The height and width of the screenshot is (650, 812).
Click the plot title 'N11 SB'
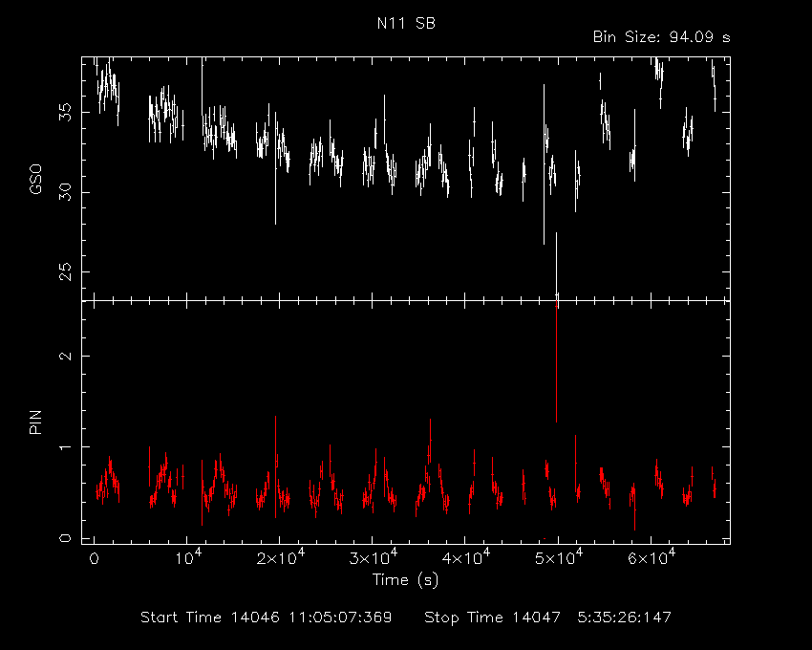pyautogui.click(x=406, y=23)
